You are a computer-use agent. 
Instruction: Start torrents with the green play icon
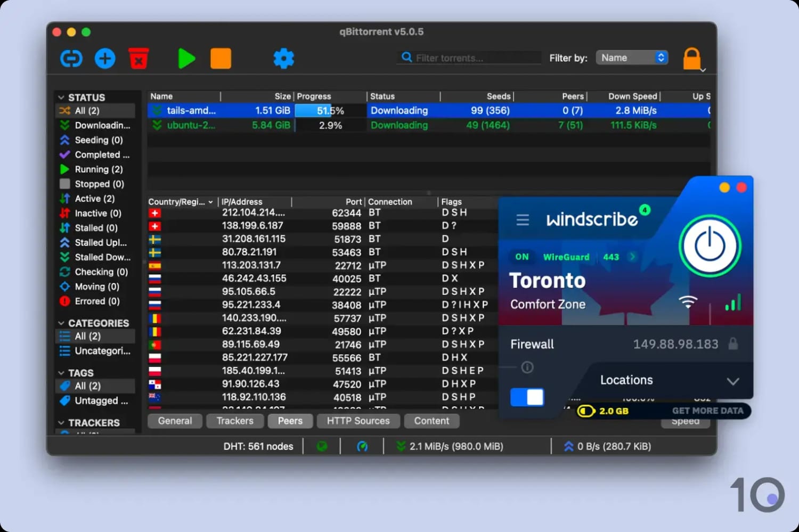[186, 59]
